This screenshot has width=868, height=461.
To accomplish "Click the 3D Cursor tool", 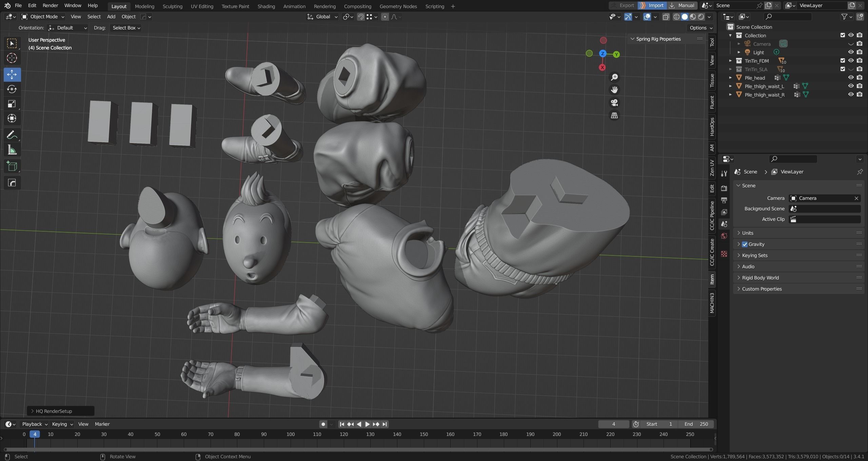I will coord(12,58).
